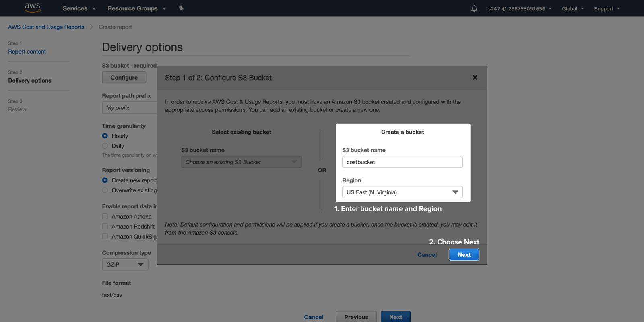Select Create new report version option
The image size is (644, 322).
105,180
